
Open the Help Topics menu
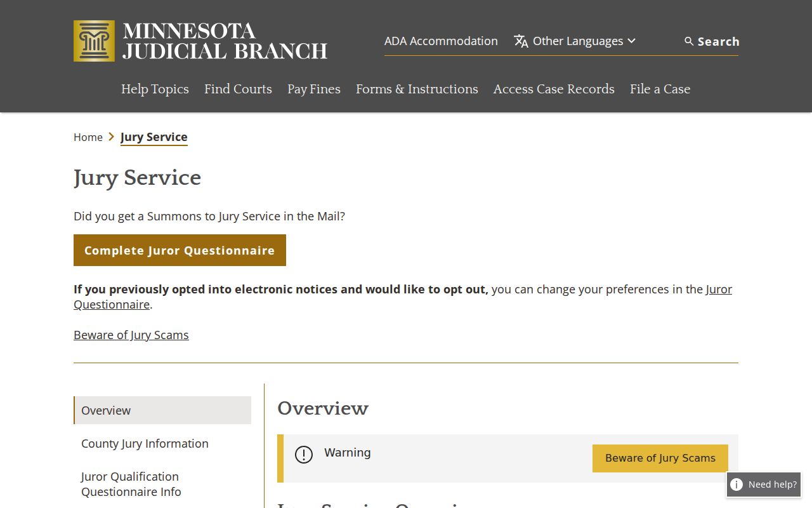[155, 89]
